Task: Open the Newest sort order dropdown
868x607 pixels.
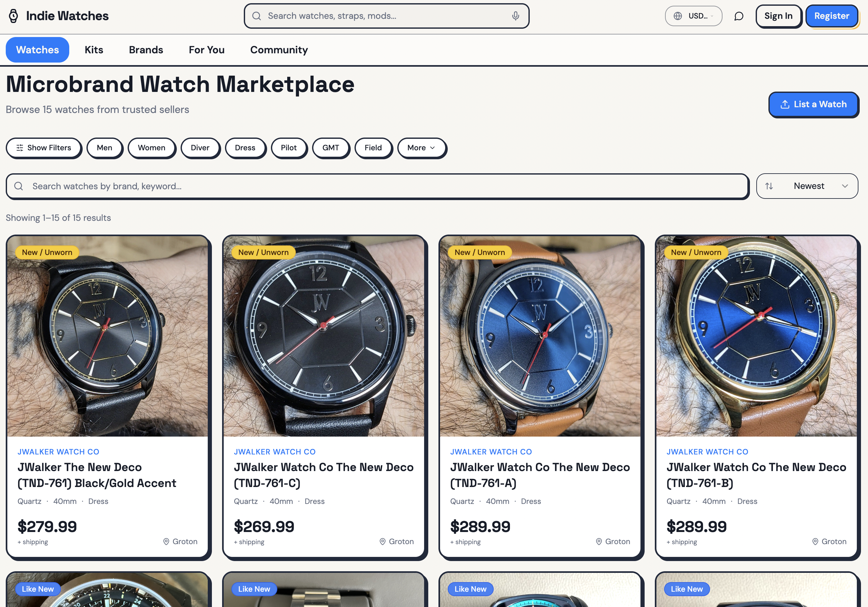Action: [809, 186]
